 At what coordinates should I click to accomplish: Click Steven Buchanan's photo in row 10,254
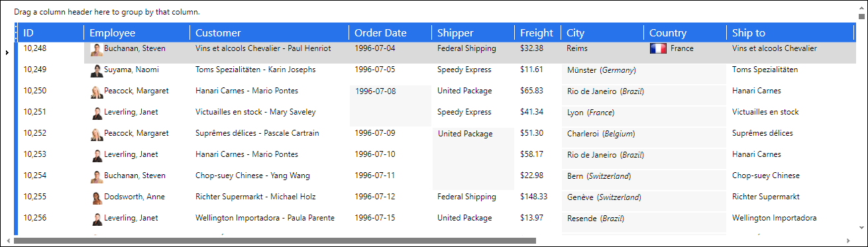click(x=97, y=177)
